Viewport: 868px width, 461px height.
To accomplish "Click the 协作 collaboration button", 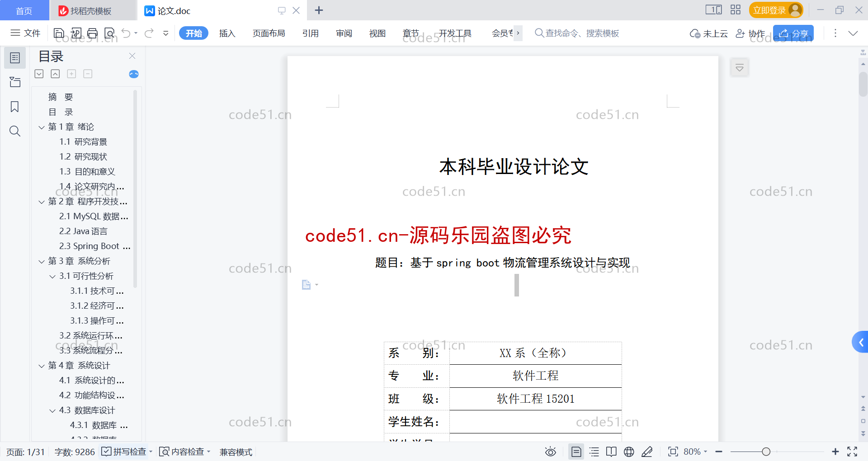I will pos(750,33).
